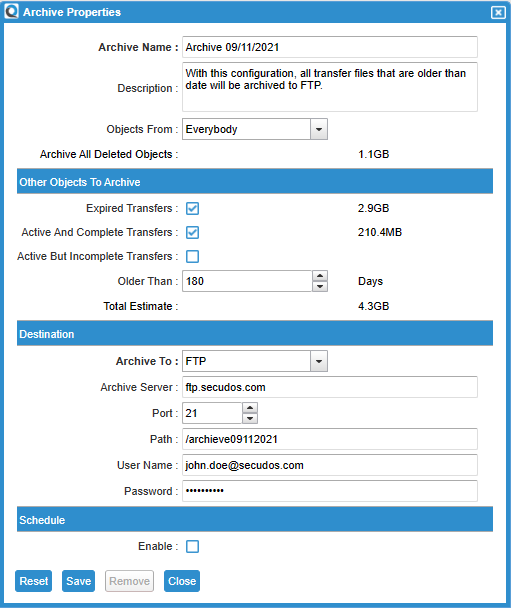Enable Active But Incomplete Transfers checkbox

tap(192, 257)
